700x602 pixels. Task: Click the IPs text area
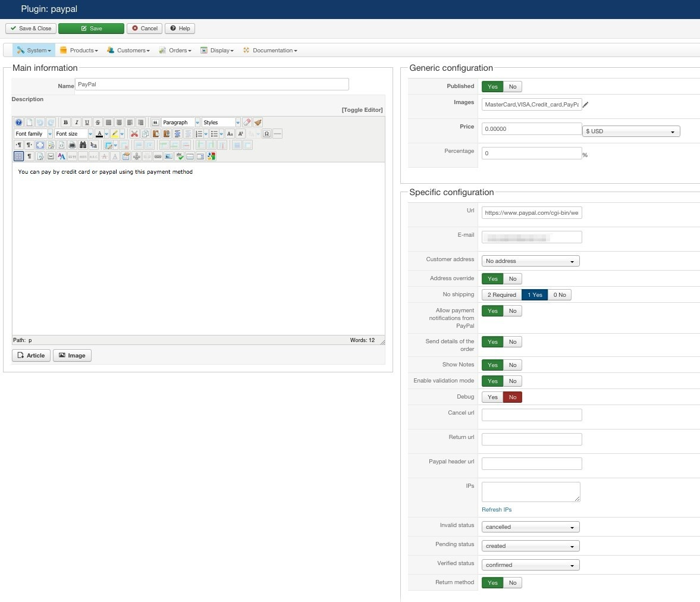click(531, 492)
